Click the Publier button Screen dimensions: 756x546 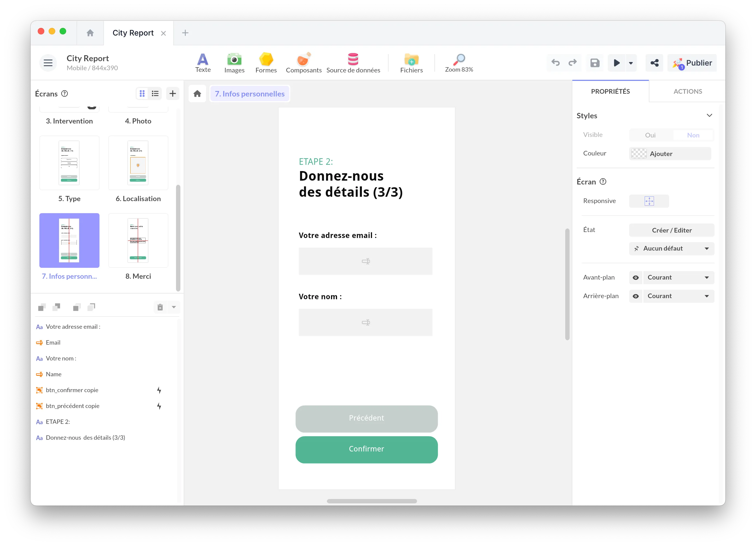[x=692, y=63]
